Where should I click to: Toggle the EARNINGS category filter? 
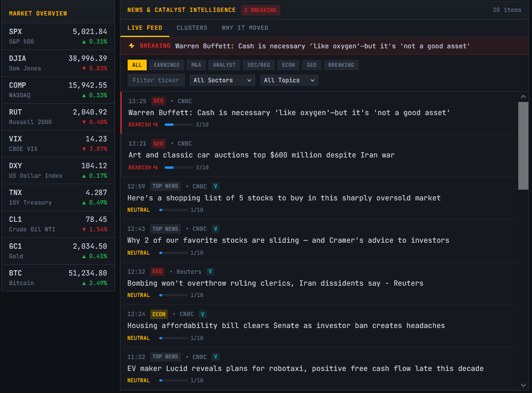[166, 65]
